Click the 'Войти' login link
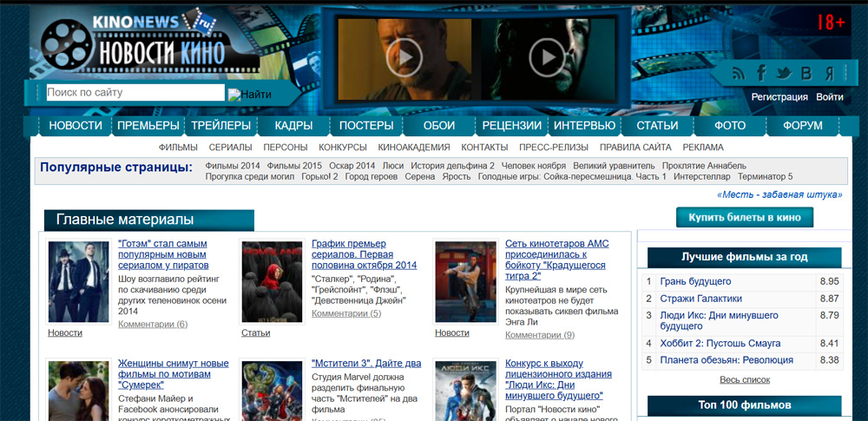Image resolution: width=868 pixels, height=421 pixels. click(x=830, y=97)
